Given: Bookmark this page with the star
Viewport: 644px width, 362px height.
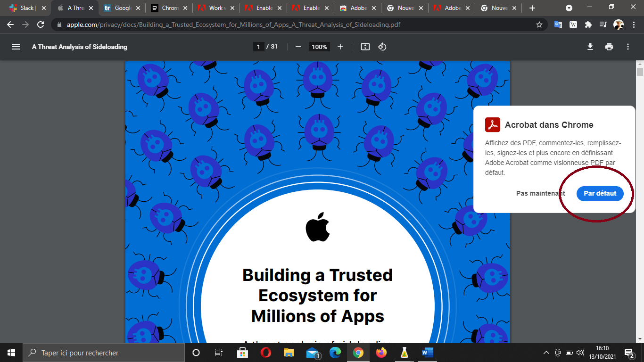Looking at the screenshot, I should click(539, 25).
